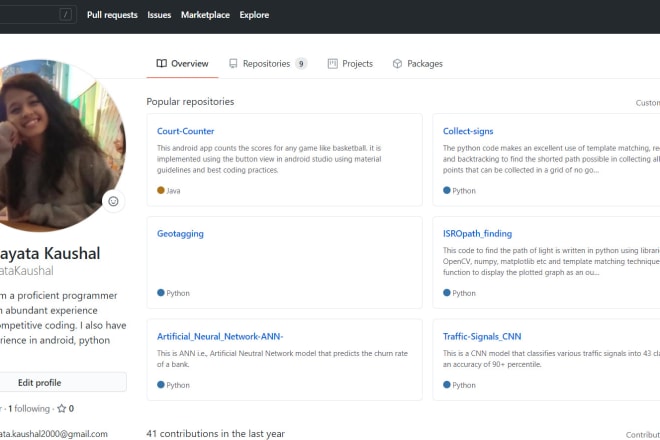The height and width of the screenshot is (440, 660).
Task: Go to the Packages tab
Action: click(x=418, y=64)
